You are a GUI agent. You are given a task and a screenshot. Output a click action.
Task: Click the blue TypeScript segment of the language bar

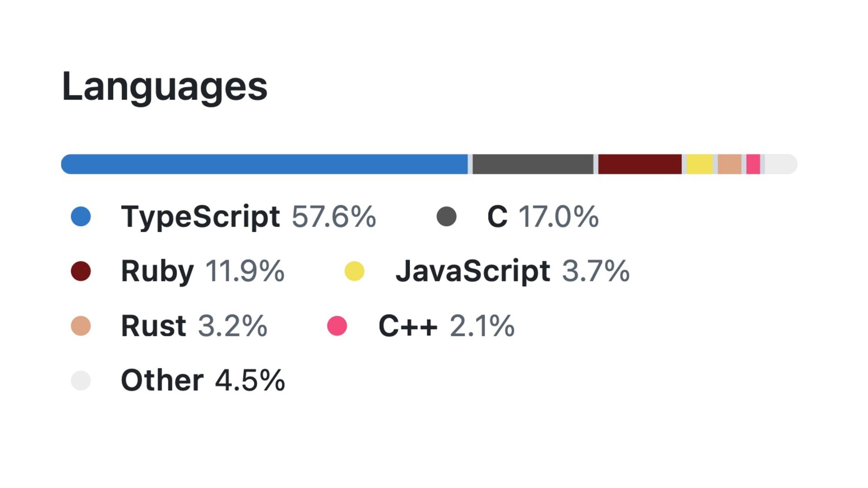[264, 164]
